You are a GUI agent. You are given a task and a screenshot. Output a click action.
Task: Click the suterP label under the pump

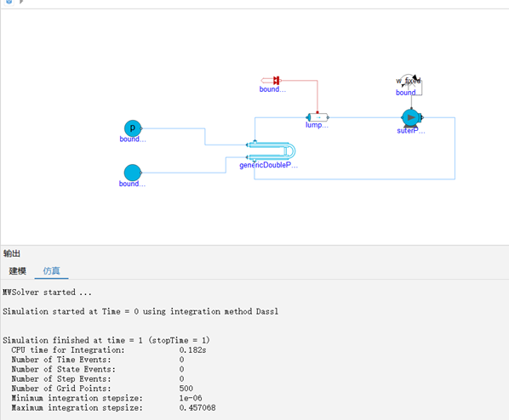tap(411, 131)
